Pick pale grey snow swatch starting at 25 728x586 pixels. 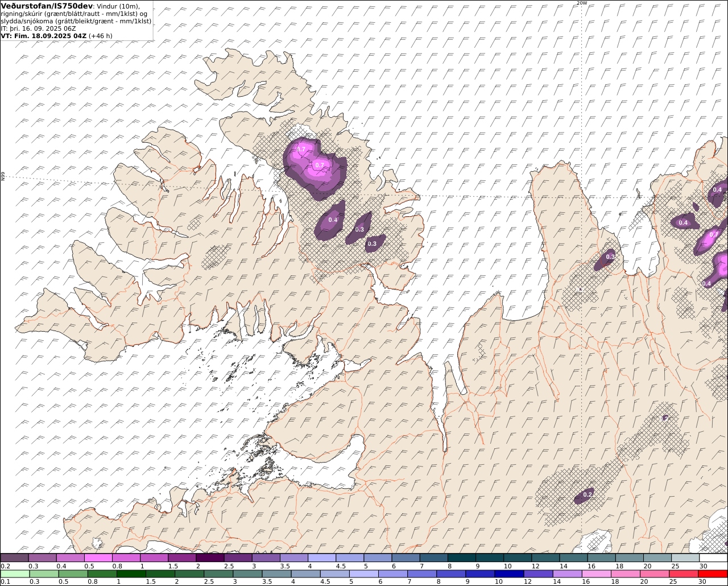[685, 558]
